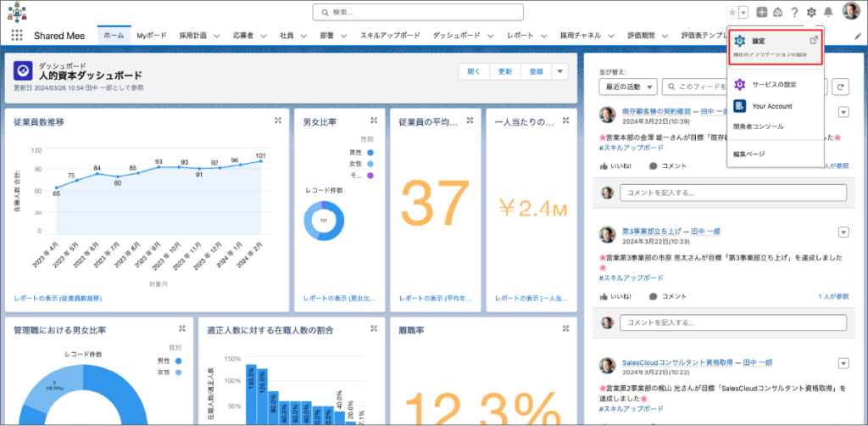Viewport: 868px width, 426px height.
Task: Open レポートの表示 (従業員数推移) link
Action: pyautogui.click(x=58, y=298)
